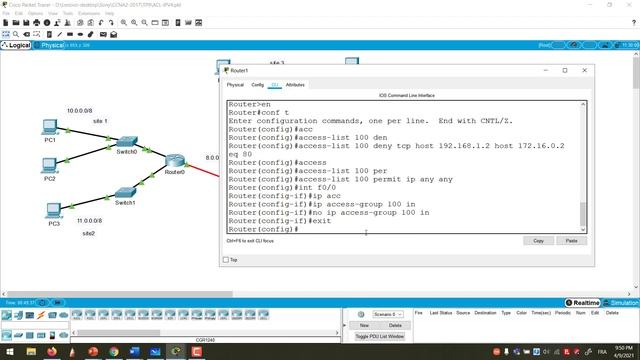This screenshot has height=360, width=640.
Task: Open the Scenario 0 dropdown
Action: [x=387, y=314]
